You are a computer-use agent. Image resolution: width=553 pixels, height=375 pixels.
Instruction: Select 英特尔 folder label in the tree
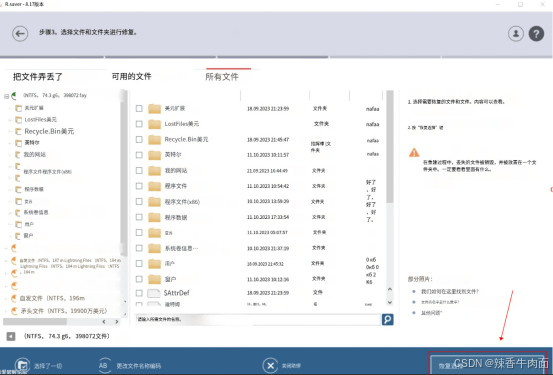tap(32, 143)
